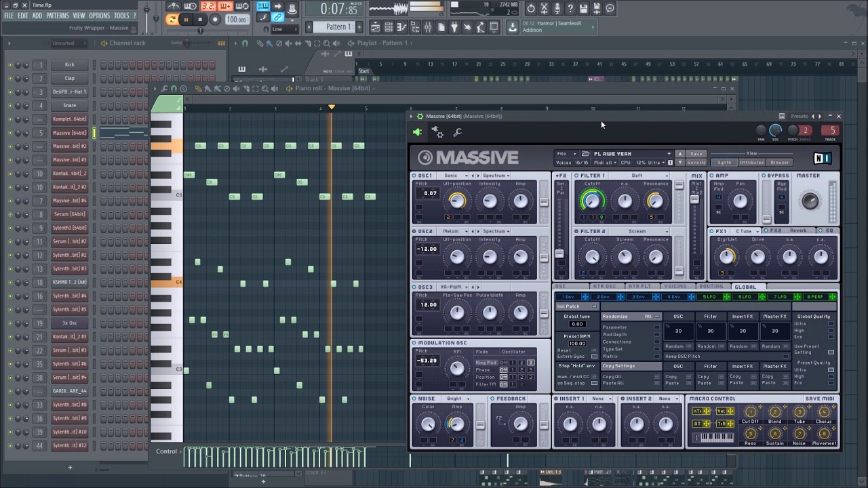
Task: Toggle song/pattern mode button
Action: point(172,20)
